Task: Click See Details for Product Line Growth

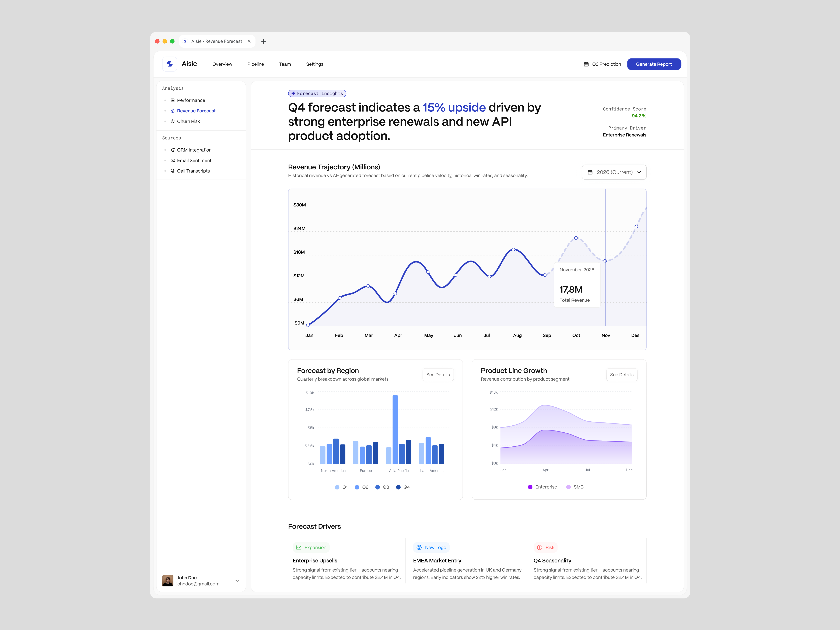Action: coord(622,374)
